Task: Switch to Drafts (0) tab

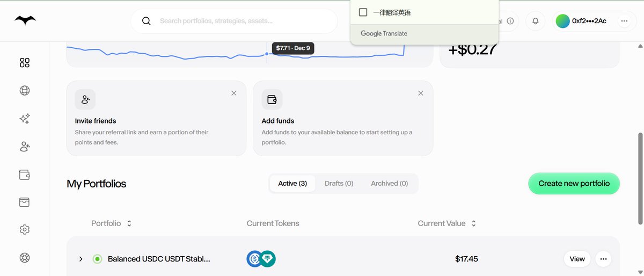Action: pyautogui.click(x=339, y=183)
